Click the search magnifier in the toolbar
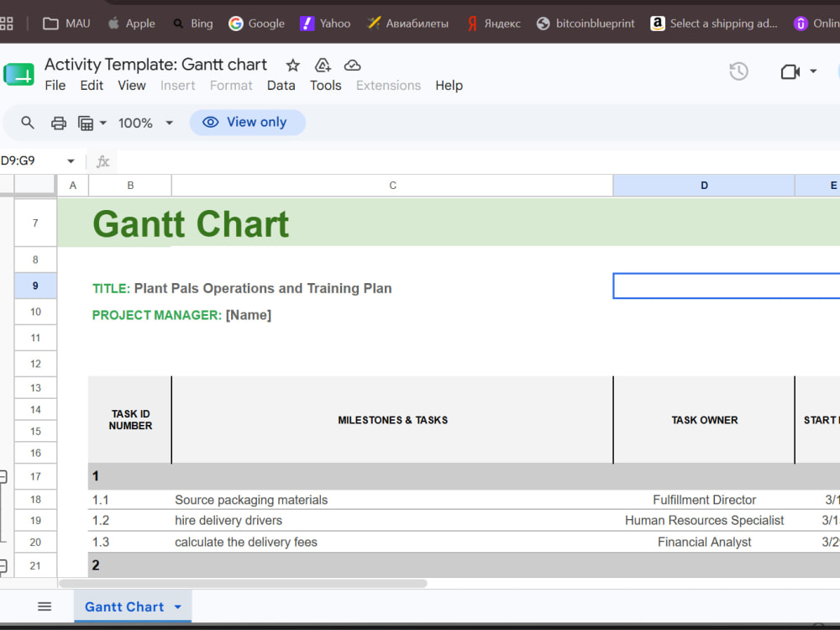Image resolution: width=840 pixels, height=630 pixels. 28,123
